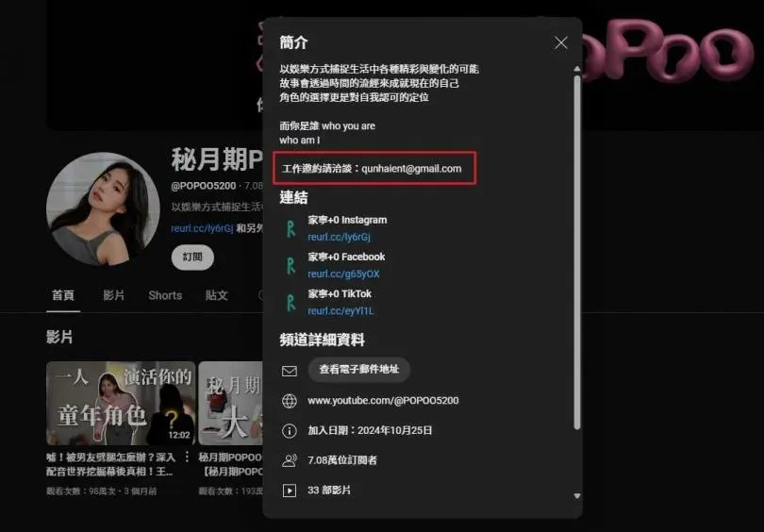
Task: Select the 而你是誰 who you are line
Action: (327, 125)
